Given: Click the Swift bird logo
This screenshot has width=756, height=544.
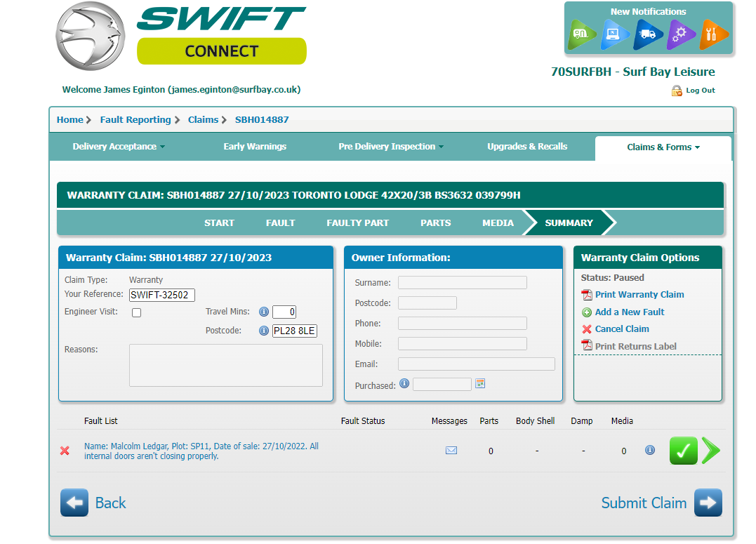Looking at the screenshot, I should [90, 37].
